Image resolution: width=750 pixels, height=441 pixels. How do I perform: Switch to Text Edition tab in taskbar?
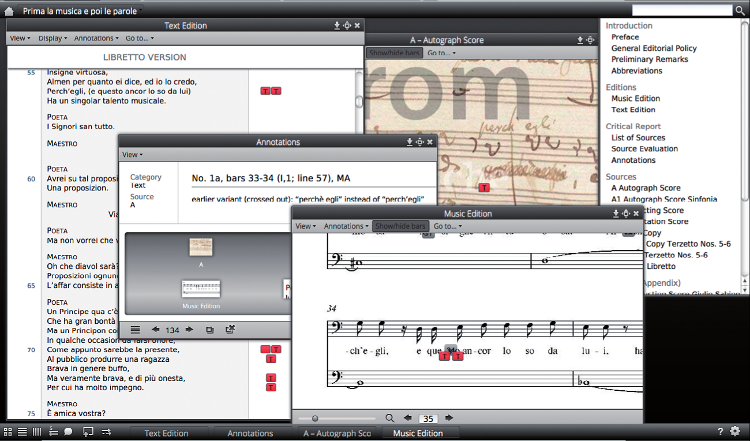pos(166,433)
